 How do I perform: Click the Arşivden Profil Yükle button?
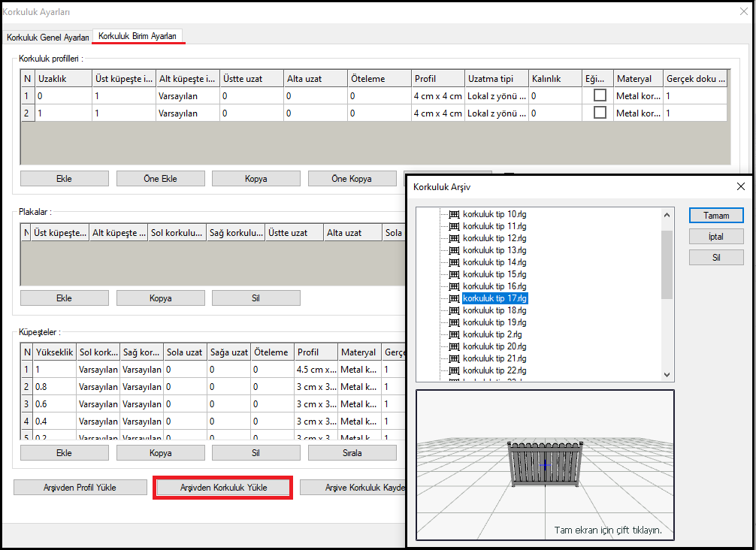pyautogui.click(x=80, y=488)
